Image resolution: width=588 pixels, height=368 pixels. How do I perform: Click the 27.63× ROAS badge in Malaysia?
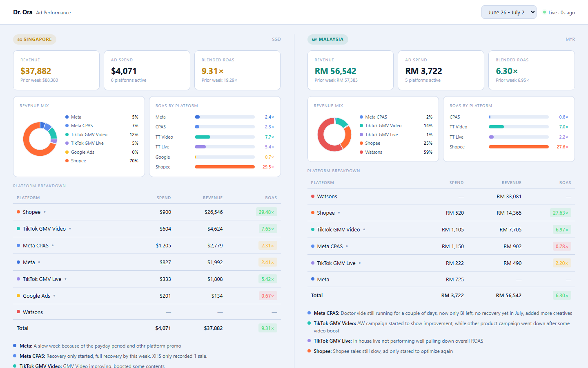tap(561, 213)
